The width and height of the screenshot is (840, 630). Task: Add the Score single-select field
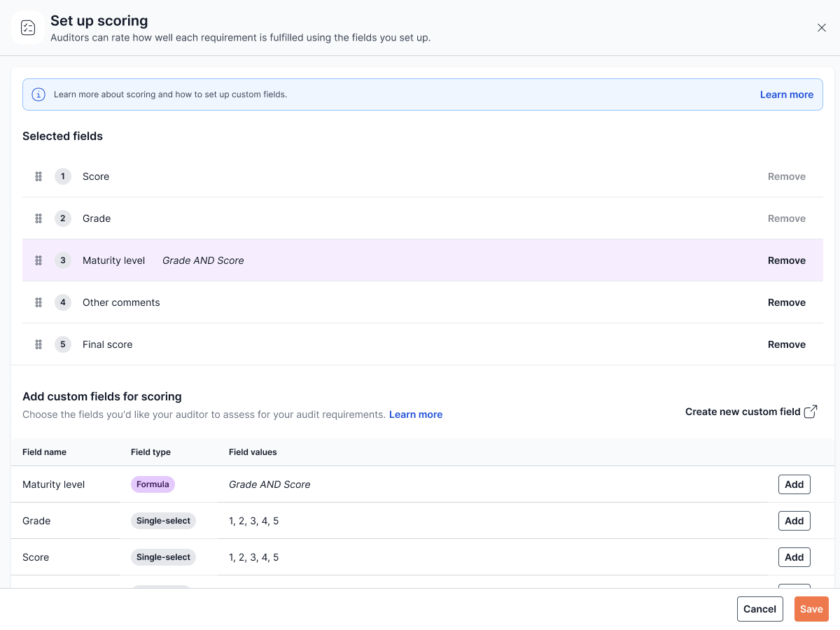794,557
